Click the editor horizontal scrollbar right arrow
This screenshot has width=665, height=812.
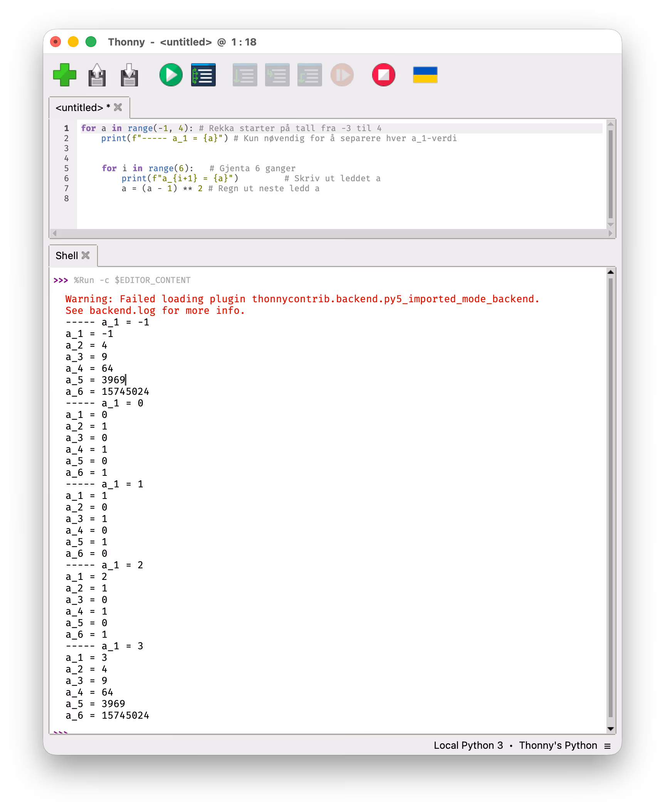pyautogui.click(x=610, y=233)
